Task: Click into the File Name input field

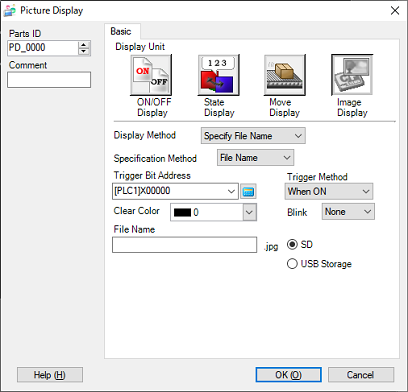Action: 184,245
